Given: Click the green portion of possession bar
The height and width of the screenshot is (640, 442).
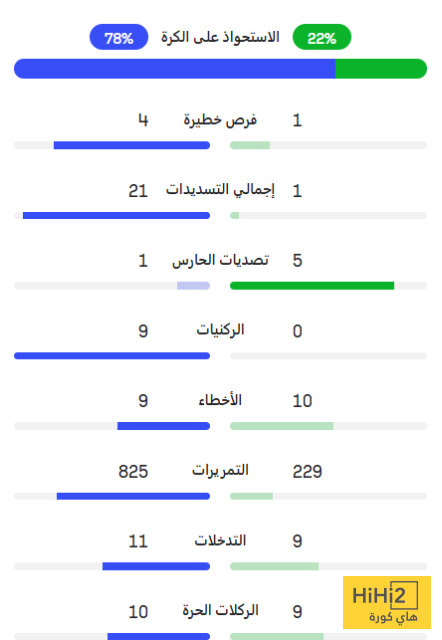Looking at the screenshot, I should point(381,69).
